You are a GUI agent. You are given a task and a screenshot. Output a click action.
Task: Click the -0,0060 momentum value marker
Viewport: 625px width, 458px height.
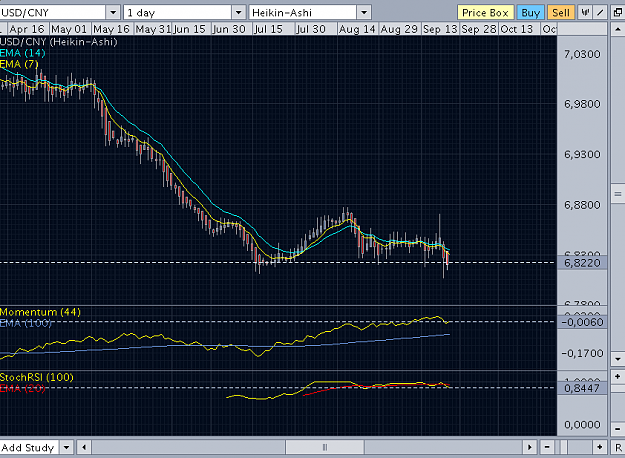(582, 322)
